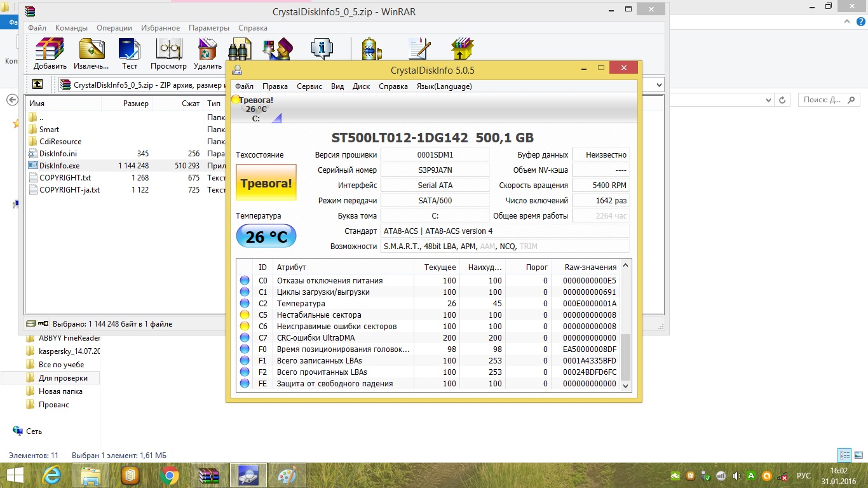Open the Файл menu in CrystalDiskInfo

click(x=244, y=86)
